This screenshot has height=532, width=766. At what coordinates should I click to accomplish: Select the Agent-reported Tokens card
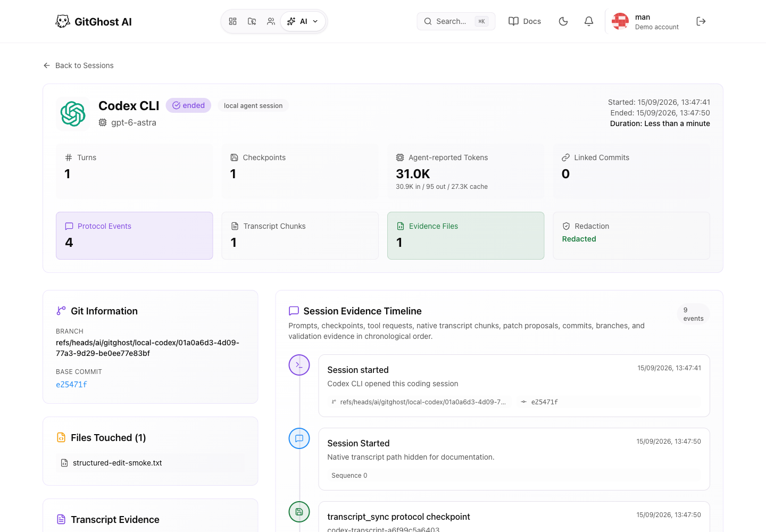tap(465, 171)
